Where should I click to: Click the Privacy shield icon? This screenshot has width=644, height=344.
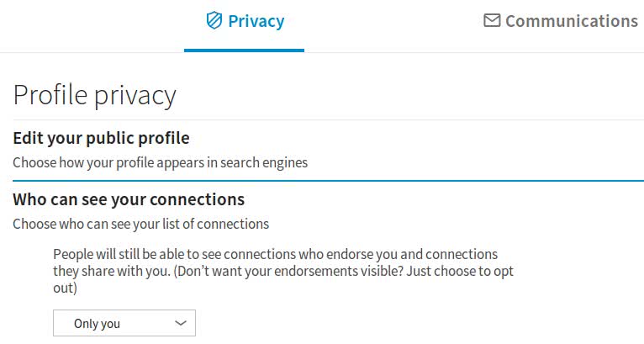[x=214, y=20]
